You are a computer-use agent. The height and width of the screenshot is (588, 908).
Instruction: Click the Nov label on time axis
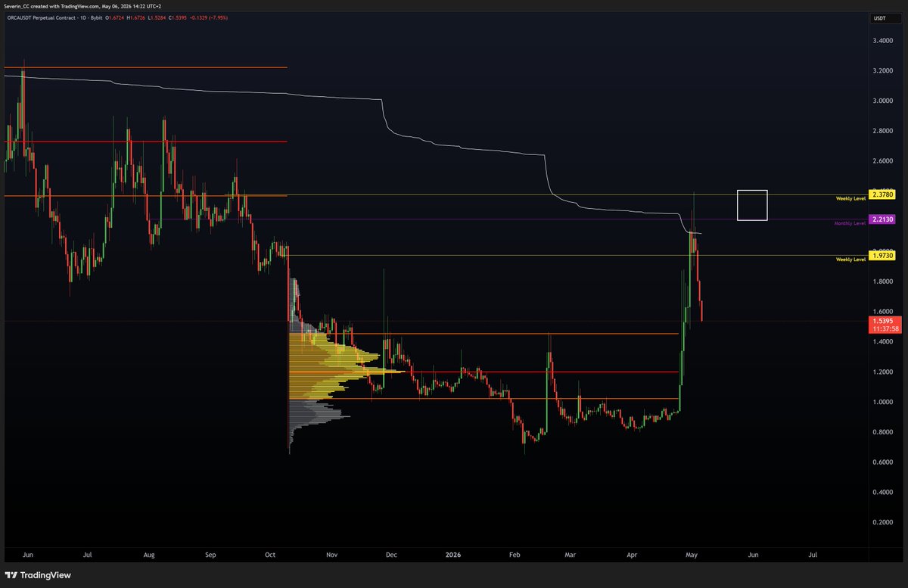pyautogui.click(x=331, y=555)
